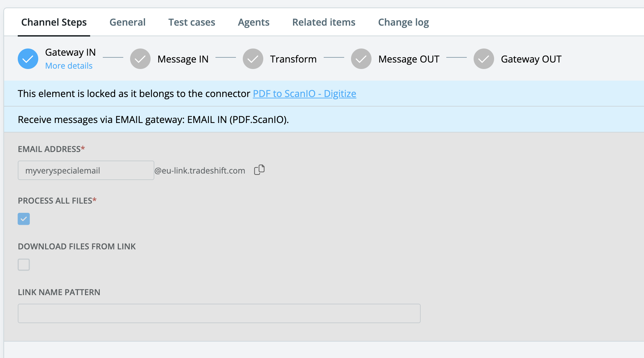The image size is (644, 358).
Task: Click the Email Address input field
Action: pos(86,170)
